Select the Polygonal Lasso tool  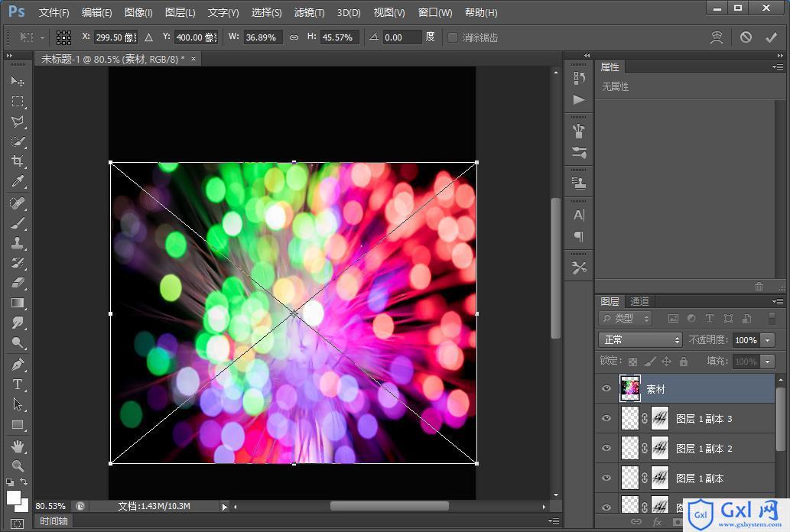click(x=18, y=122)
